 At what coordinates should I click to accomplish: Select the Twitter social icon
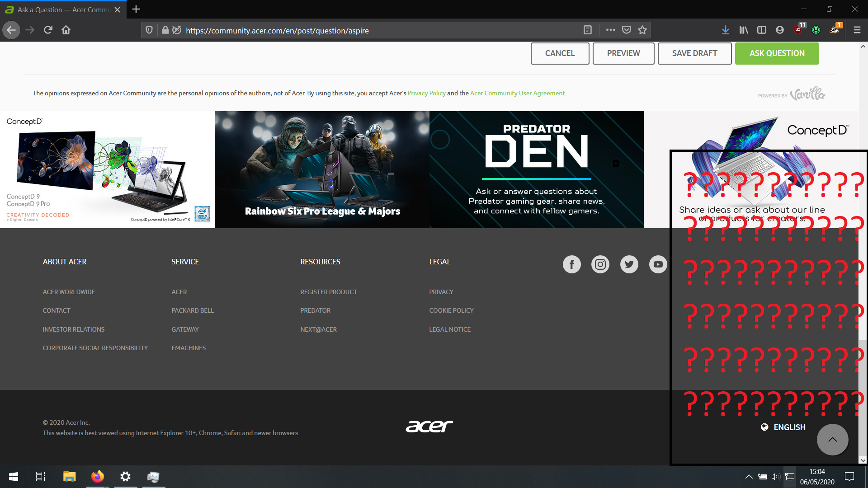[629, 264]
